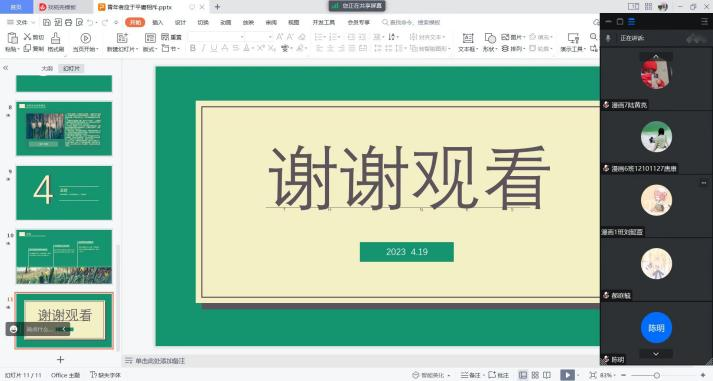Expand the Paste dropdown arrow
Screen dimensions: 713x381
point(18,49)
